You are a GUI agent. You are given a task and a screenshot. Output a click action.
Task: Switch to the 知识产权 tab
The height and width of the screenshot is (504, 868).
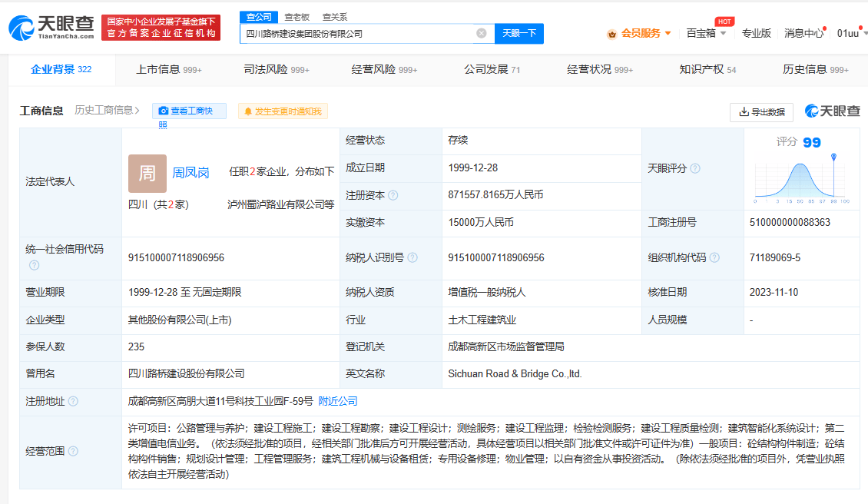click(708, 69)
